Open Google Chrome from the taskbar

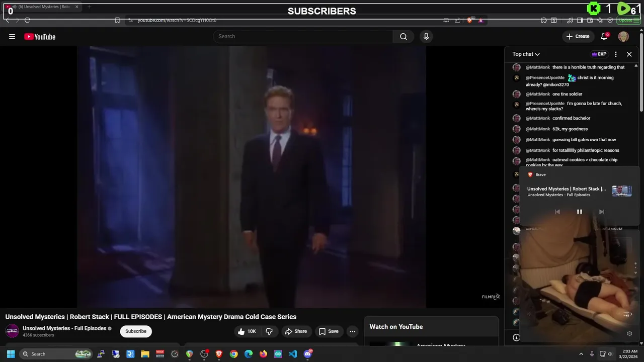[233, 354]
